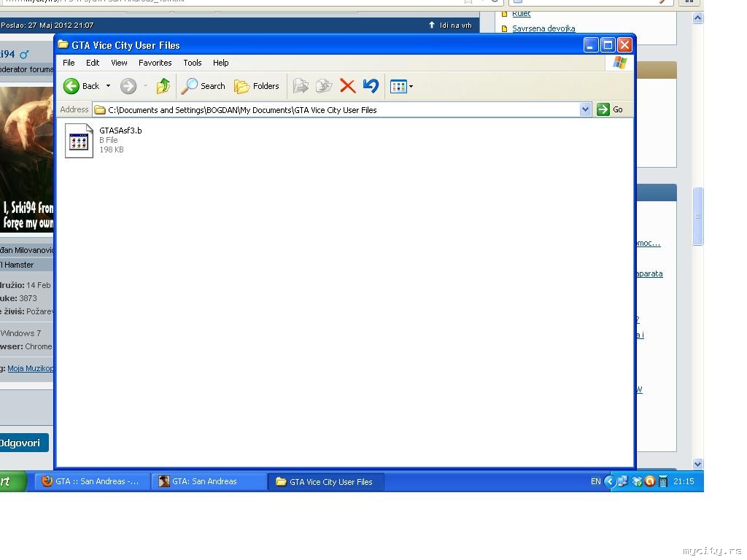Click the calculator-like tray icon
Screen dimensions: 747x560
662,481
